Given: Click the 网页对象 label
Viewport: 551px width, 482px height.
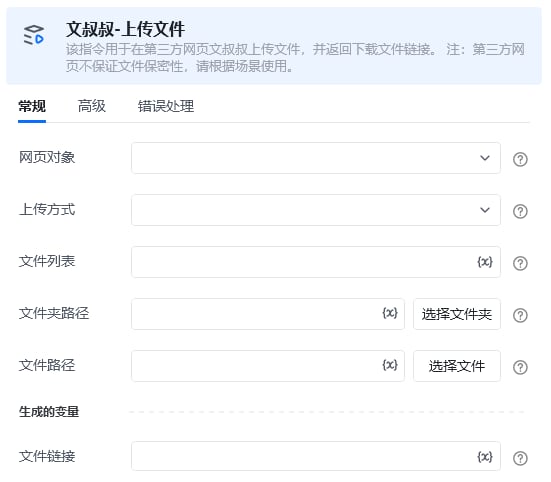Looking at the screenshot, I should (47, 157).
